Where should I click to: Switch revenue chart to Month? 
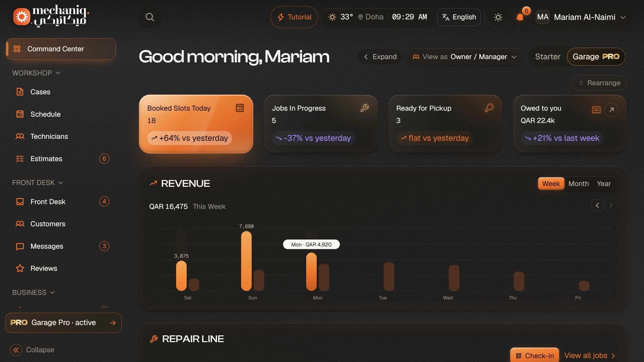(x=579, y=184)
